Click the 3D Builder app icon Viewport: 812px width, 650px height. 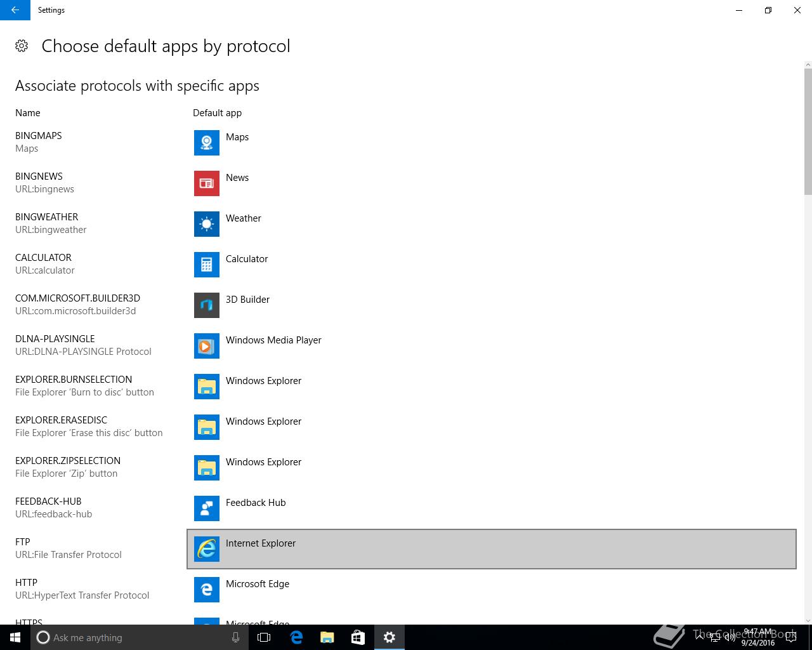pos(207,305)
